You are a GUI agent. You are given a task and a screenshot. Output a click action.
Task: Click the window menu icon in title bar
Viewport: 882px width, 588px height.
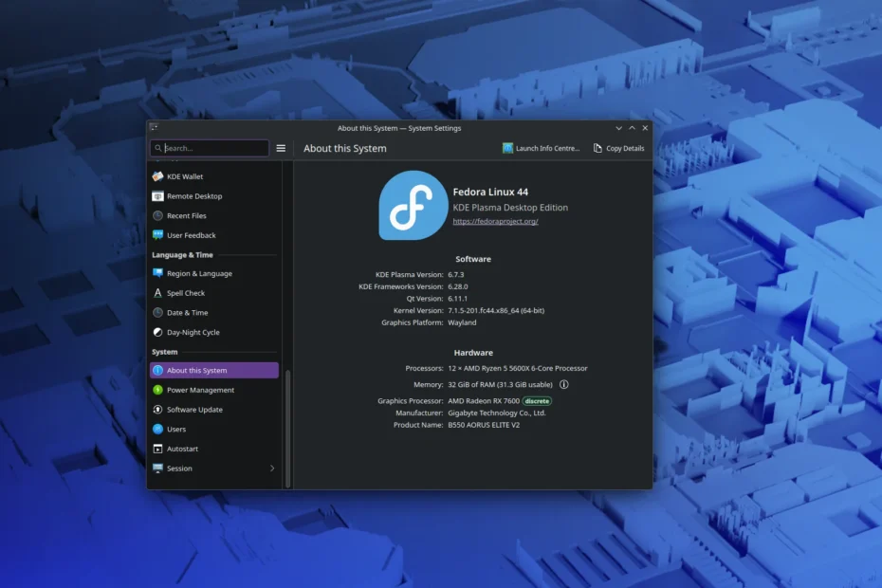point(155,128)
